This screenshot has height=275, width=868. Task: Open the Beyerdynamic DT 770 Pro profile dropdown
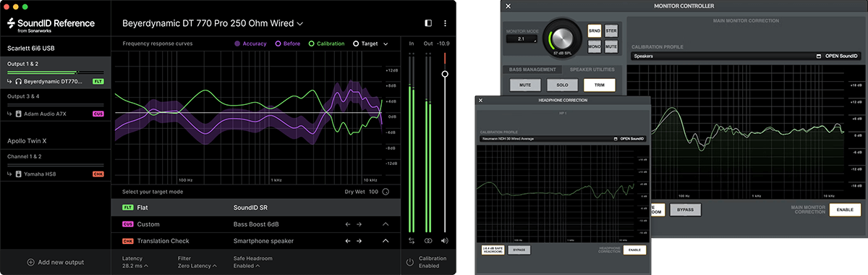(x=213, y=23)
